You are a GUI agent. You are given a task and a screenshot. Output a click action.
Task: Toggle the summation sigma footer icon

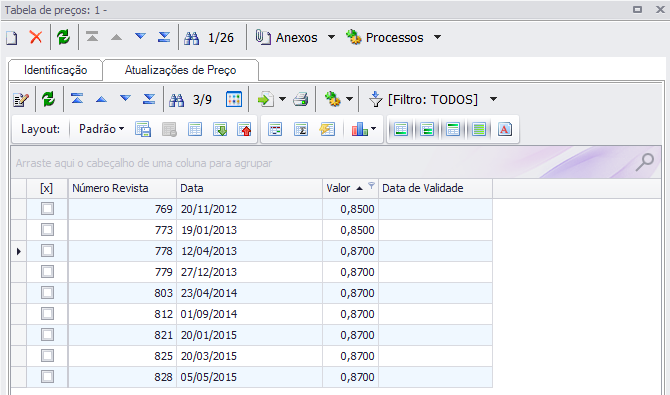301,129
